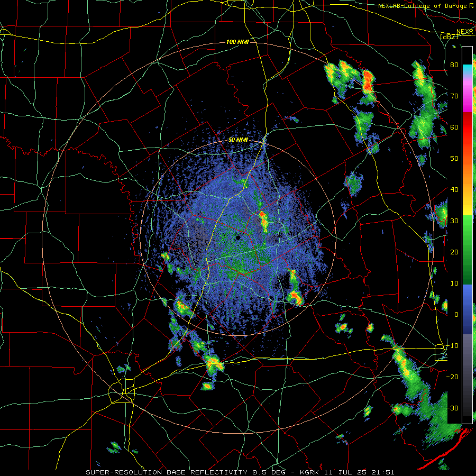476x476 pixels.
Task: Click the 70 value on the dBZ scale
Action: click(x=454, y=96)
